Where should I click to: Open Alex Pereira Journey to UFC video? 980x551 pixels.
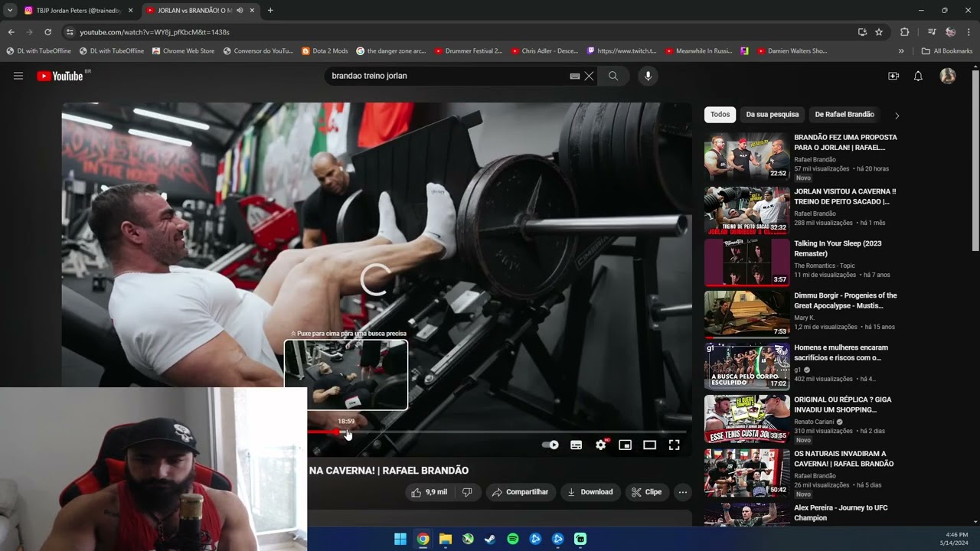[x=841, y=513]
